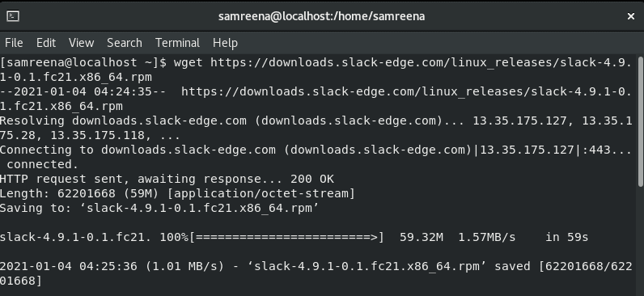
Task: Click the terminal window icon in title bar
Action: coord(13,16)
